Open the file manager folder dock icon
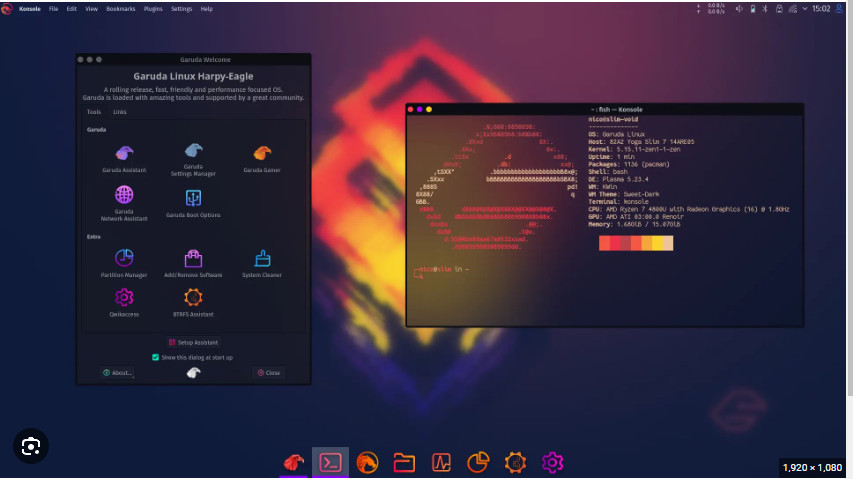The image size is (853, 479). (404, 463)
